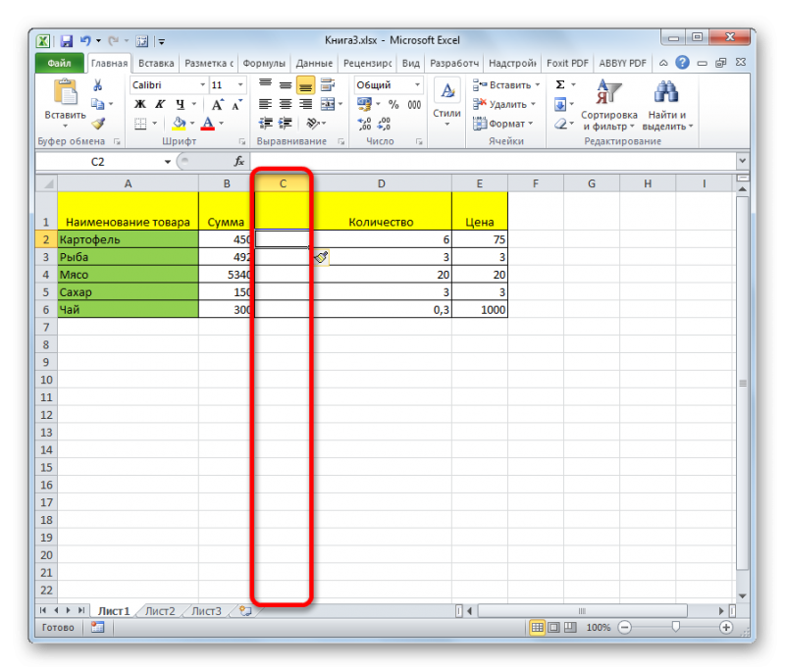Image resolution: width=785 pixels, height=672 pixels.
Task: Decrease decimal places icon
Action: [x=385, y=123]
